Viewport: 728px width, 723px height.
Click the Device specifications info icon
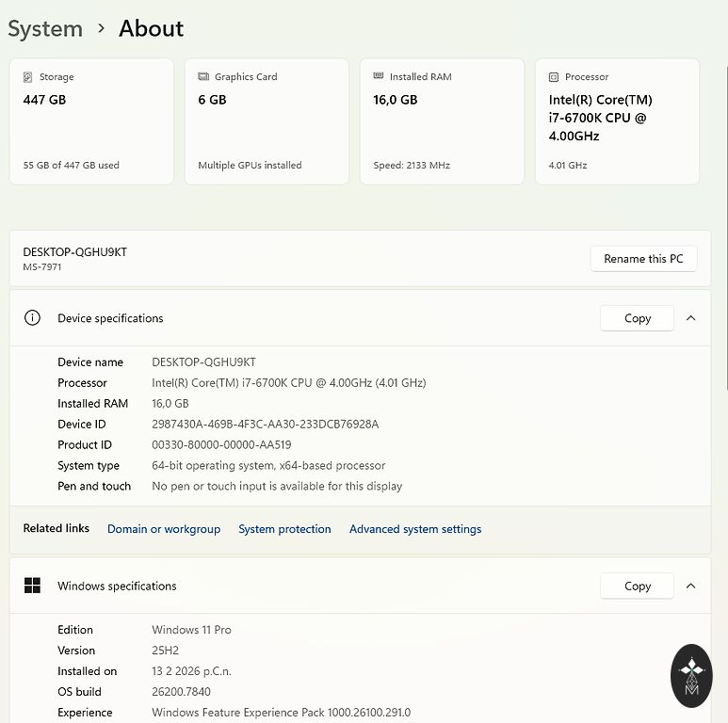point(33,318)
